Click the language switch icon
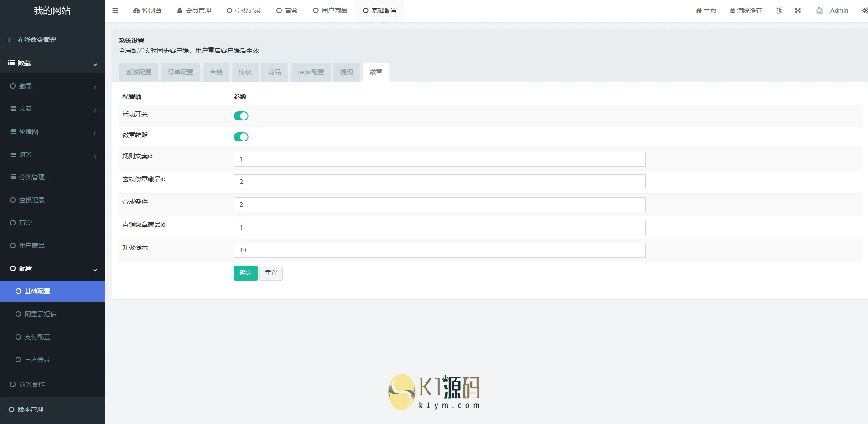 tap(779, 10)
